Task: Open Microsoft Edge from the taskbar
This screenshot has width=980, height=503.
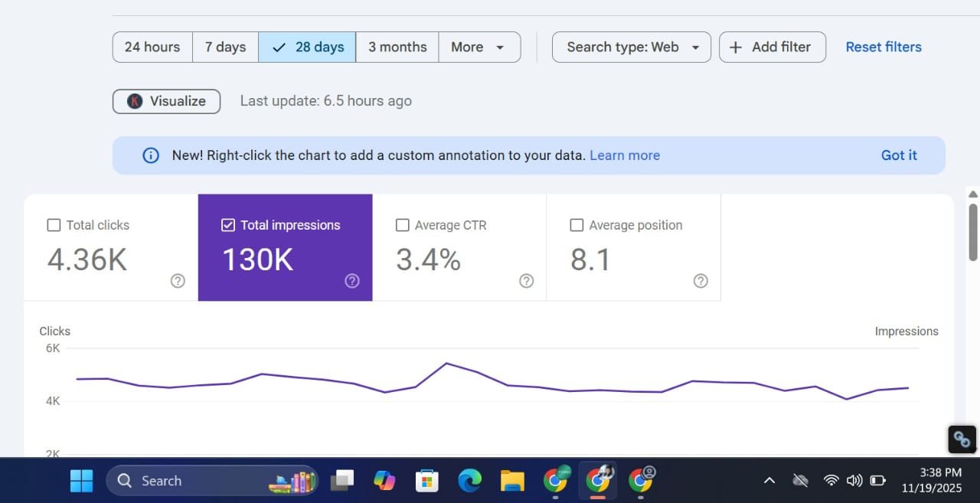Action: click(469, 481)
